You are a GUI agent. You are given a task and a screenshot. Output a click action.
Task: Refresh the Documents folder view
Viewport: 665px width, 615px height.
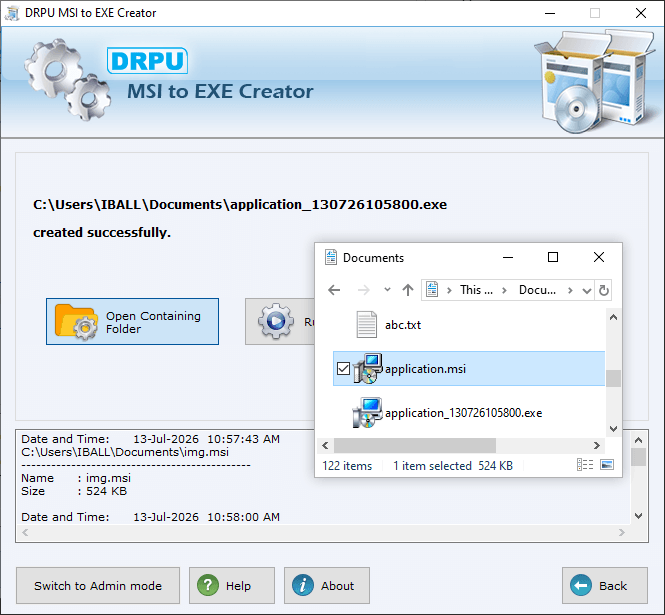point(604,290)
